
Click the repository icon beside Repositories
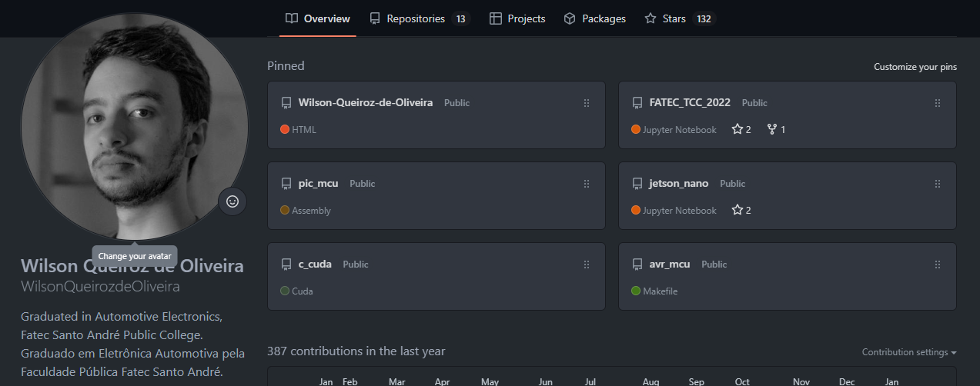pyautogui.click(x=375, y=18)
